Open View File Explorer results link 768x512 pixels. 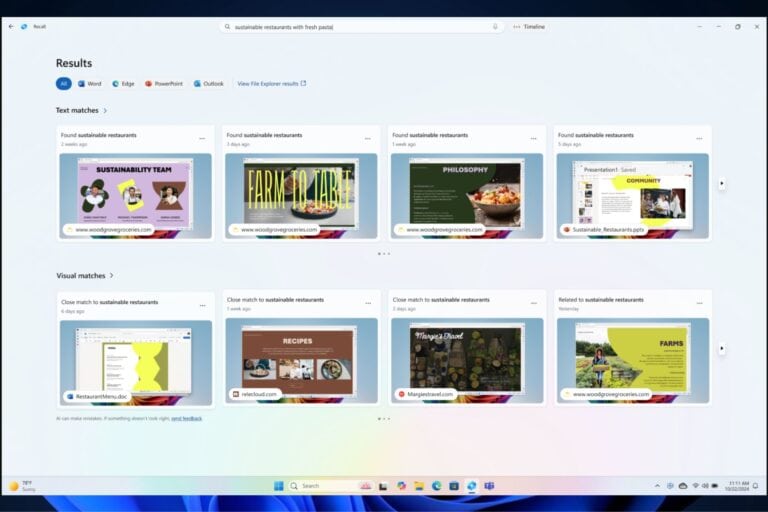click(x=272, y=84)
